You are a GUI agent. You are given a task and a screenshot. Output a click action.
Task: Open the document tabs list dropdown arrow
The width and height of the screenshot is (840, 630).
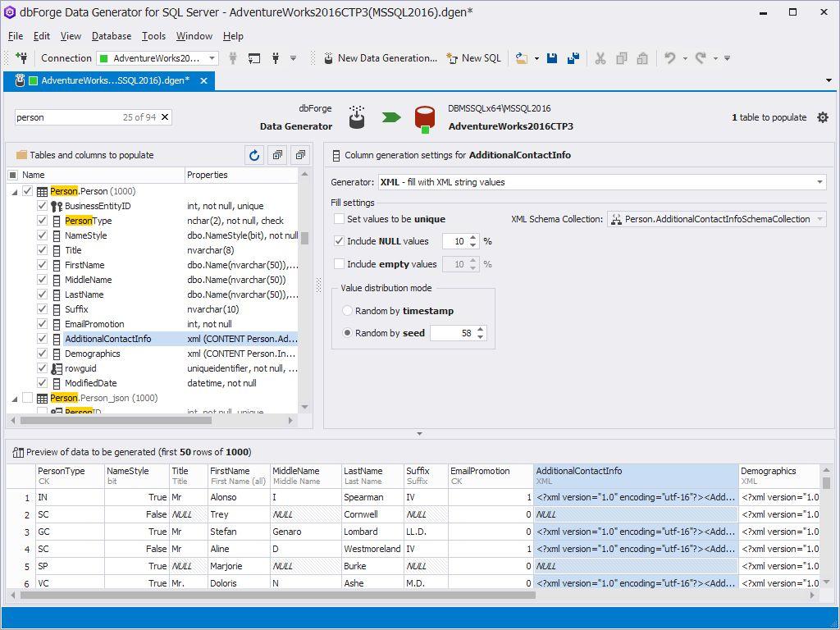pyautogui.click(x=829, y=81)
